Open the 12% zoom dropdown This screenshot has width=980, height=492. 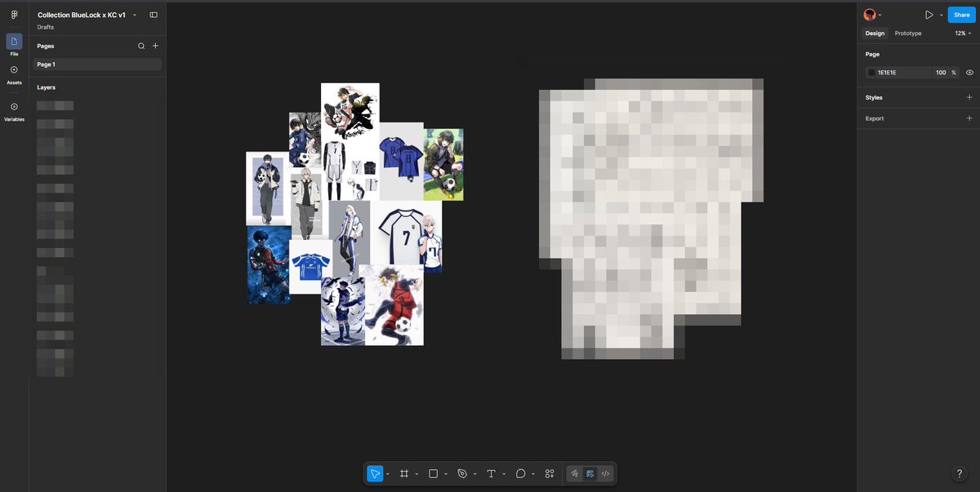964,33
